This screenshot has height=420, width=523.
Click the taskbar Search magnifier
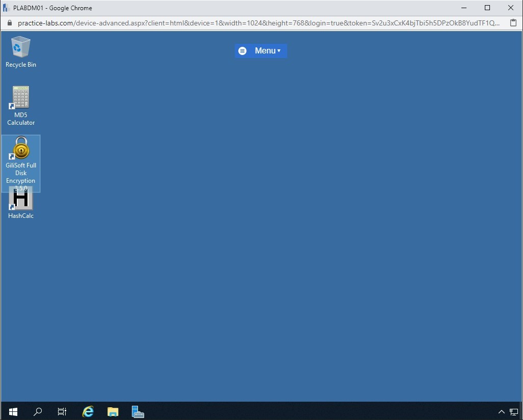38,411
